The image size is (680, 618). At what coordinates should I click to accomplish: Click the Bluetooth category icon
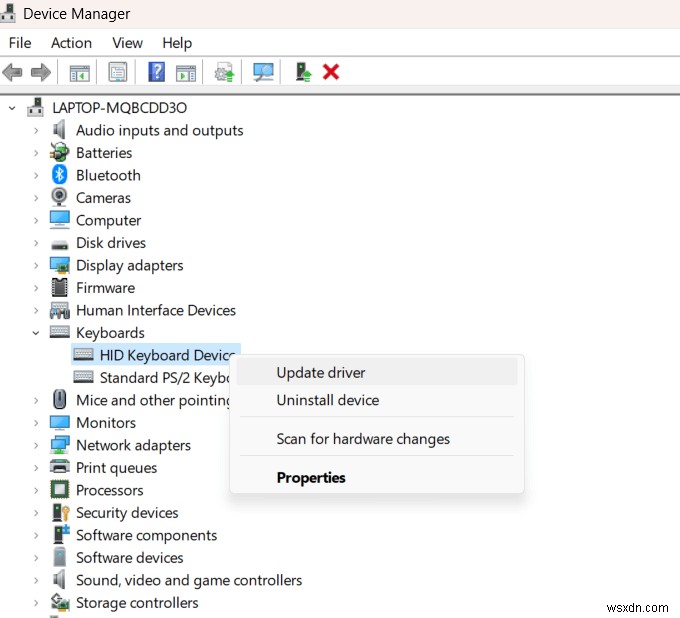click(x=59, y=175)
